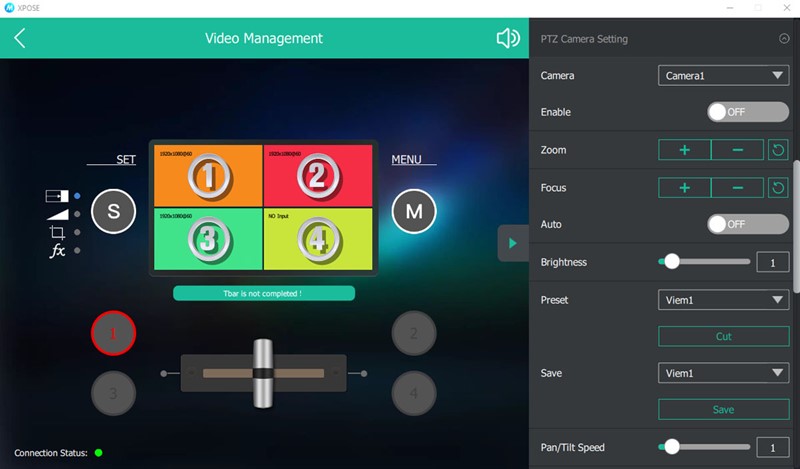Click the grey layer button 3
800x469 pixels.
[x=113, y=393]
